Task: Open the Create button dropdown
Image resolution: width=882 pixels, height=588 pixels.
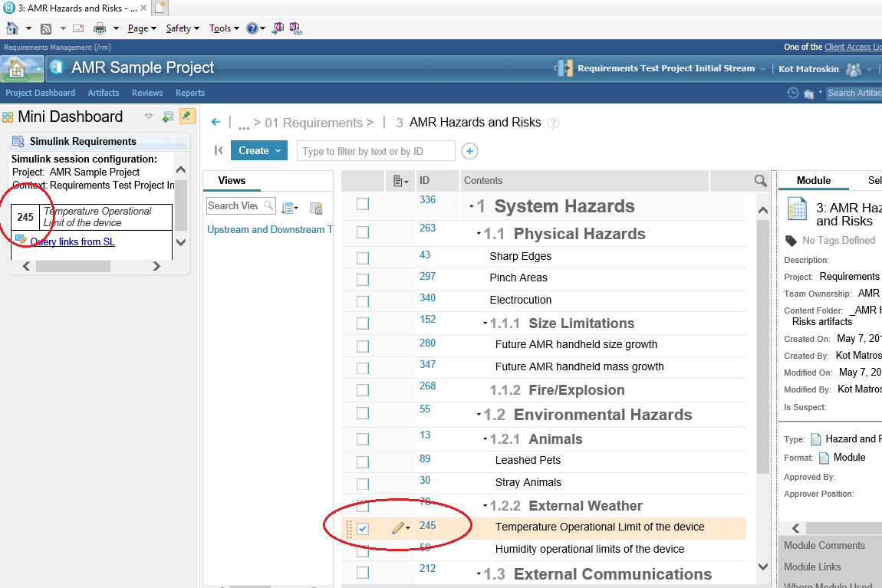Action: pos(278,151)
